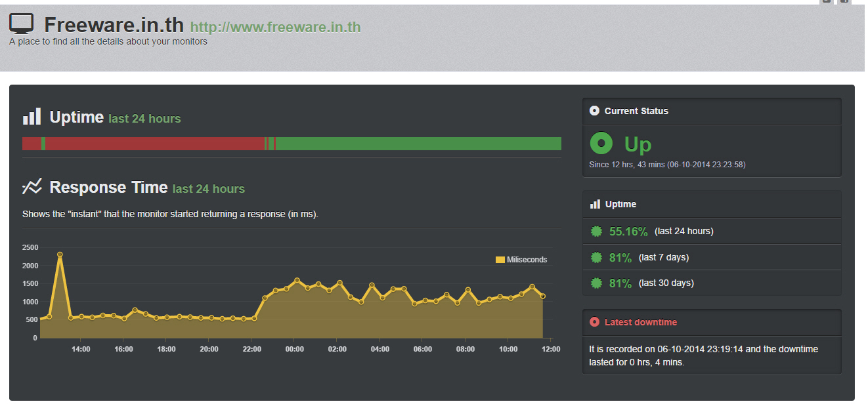Click the Latest downtime heading text
The image size is (868, 408).
pyautogui.click(x=640, y=322)
